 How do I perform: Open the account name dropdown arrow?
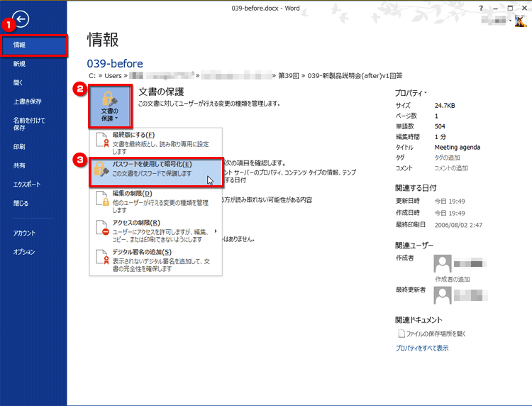click(510, 21)
